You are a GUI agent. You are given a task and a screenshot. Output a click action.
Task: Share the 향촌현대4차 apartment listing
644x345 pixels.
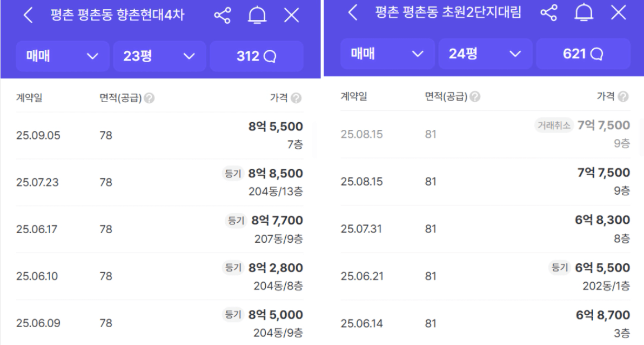pyautogui.click(x=222, y=16)
